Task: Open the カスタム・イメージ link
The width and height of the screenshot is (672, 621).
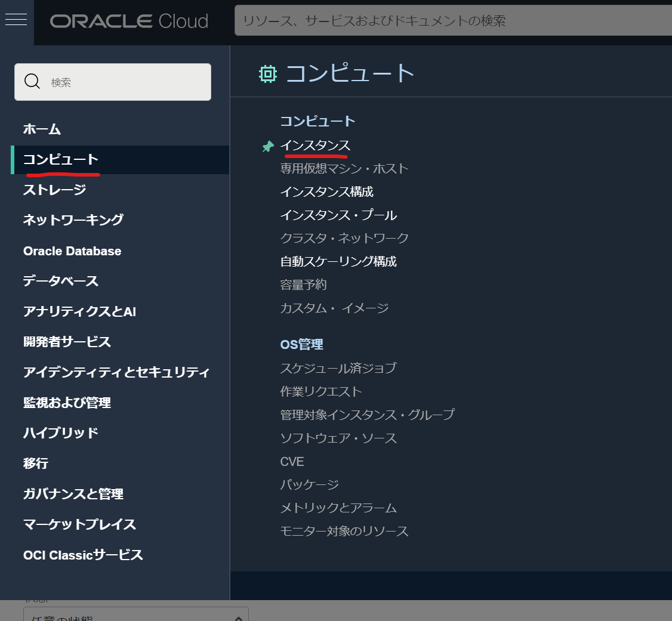Action: click(334, 308)
